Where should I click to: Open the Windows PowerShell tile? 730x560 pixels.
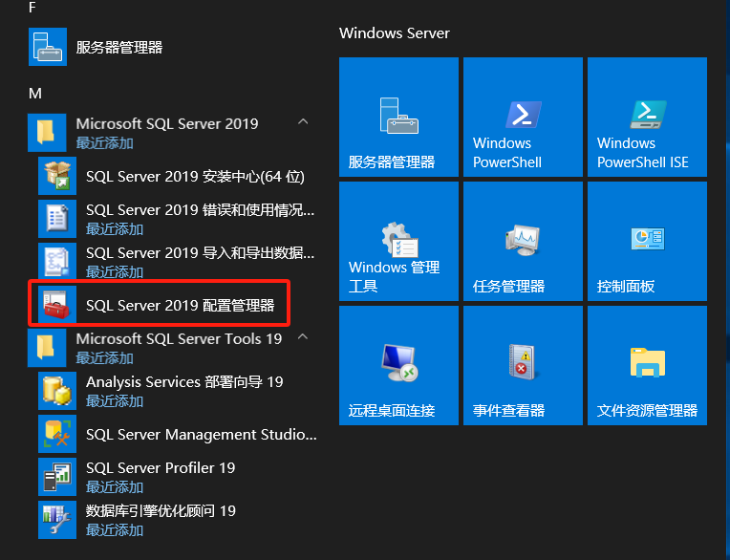click(x=523, y=118)
